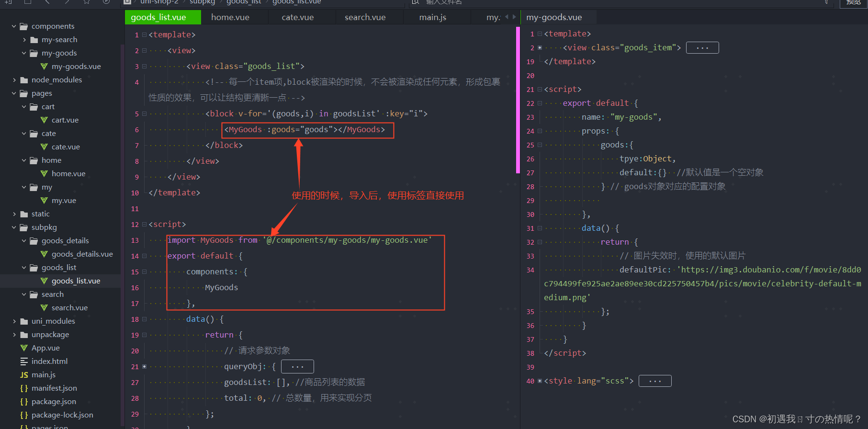Switch to the search.vue tab

(365, 17)
